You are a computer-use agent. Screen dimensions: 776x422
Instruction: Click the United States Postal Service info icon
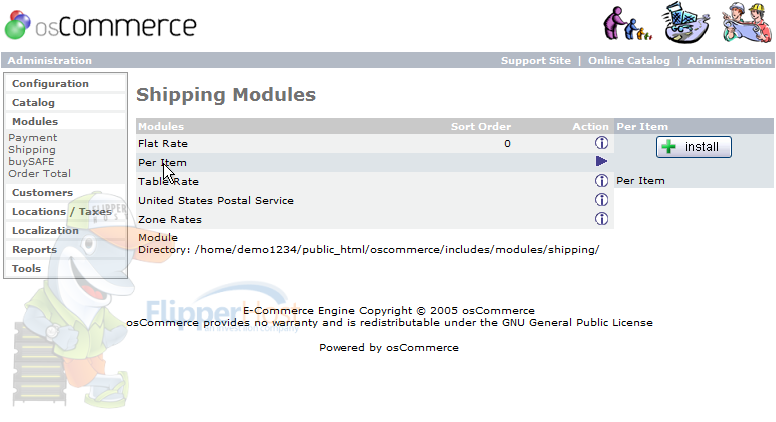(601, 200)
